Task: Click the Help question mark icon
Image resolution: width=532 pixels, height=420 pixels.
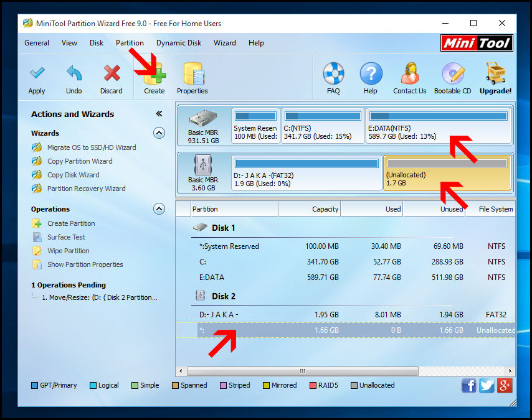Action: 371,73
